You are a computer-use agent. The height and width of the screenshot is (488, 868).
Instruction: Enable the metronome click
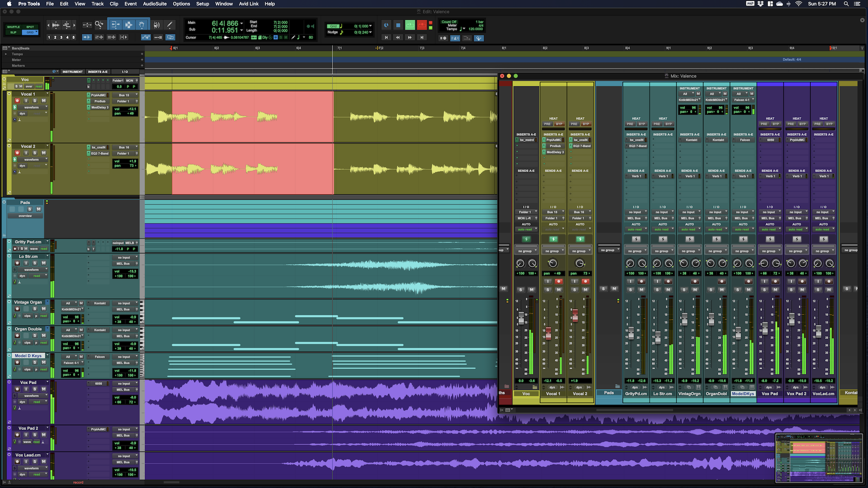click(x=455, y=38)
